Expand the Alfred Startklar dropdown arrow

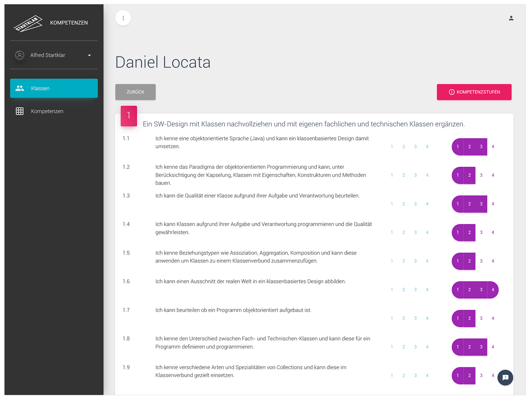click(89, 55)
